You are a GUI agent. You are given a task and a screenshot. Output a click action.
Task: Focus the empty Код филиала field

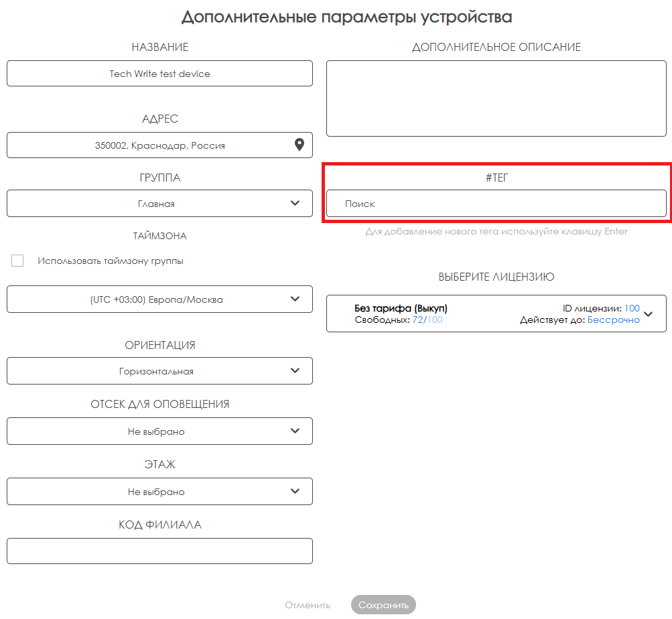coord(159,551)
